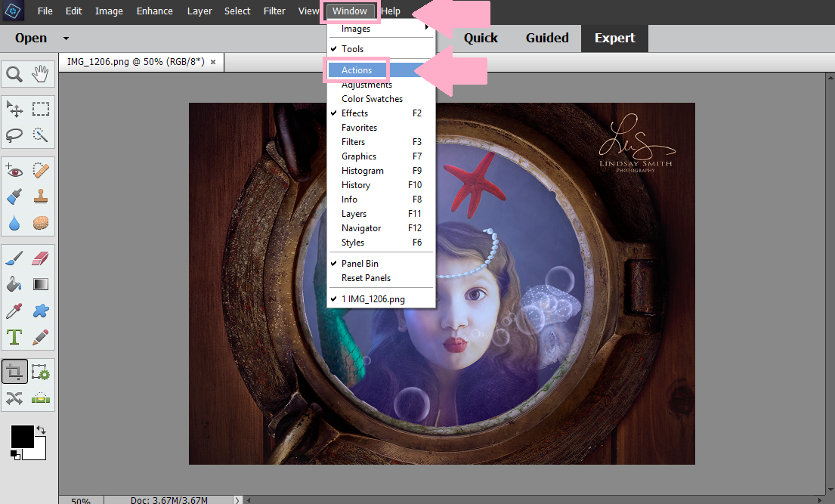Toggle the checked 1 IMG_1206.png window entry

[x=382, y=299]
